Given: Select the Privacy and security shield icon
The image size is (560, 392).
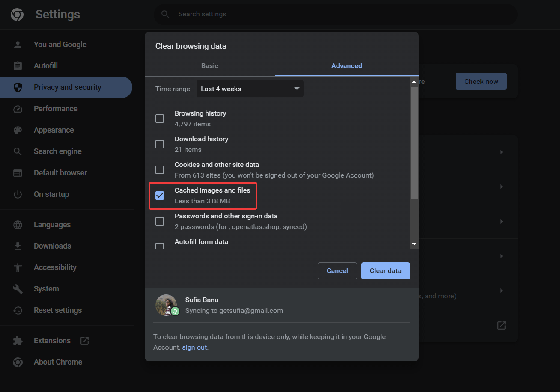Looking at the screenshot, I should [17, 87].
